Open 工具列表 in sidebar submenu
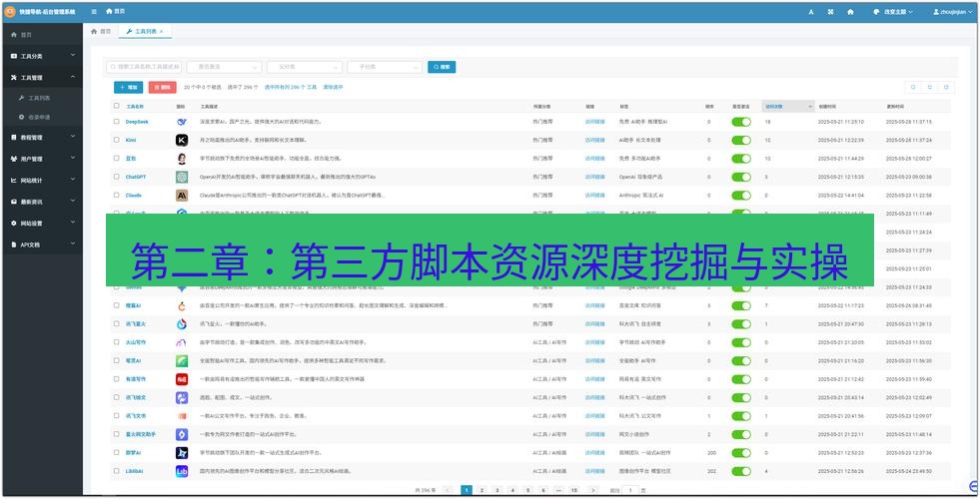 pyautogui.click(x=42, y=98)
